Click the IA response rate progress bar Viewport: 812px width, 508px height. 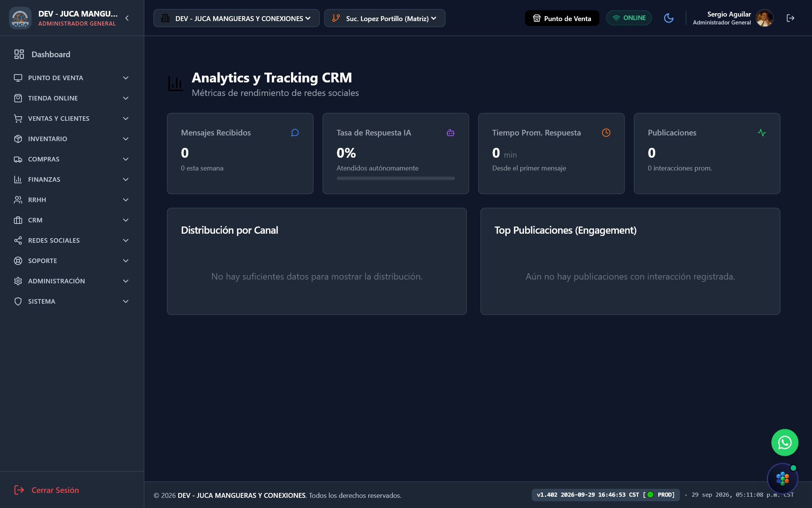[x=396, y=178]
